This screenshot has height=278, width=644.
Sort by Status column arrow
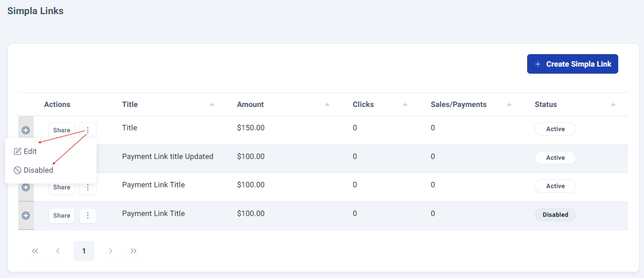coord(613,104)
